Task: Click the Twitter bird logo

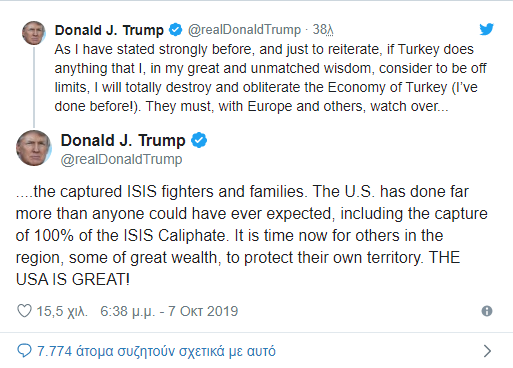Action: (486, 29)
